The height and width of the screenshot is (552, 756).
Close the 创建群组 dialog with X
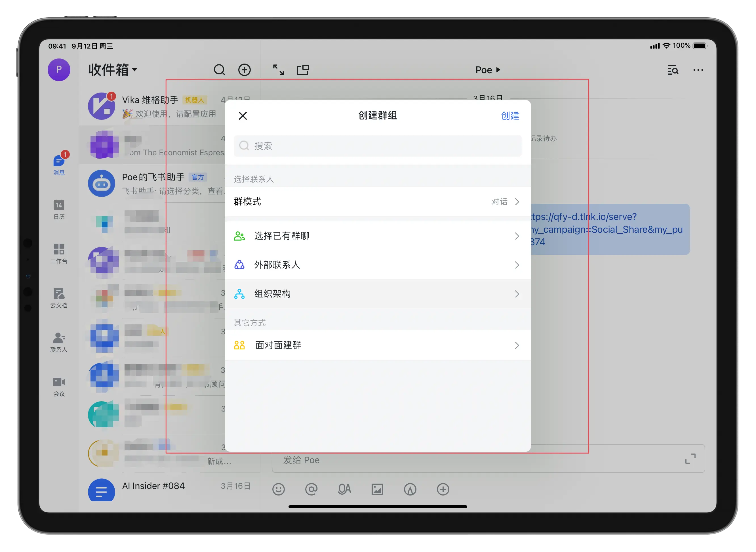pyautogui.click(x=243, y=116)
